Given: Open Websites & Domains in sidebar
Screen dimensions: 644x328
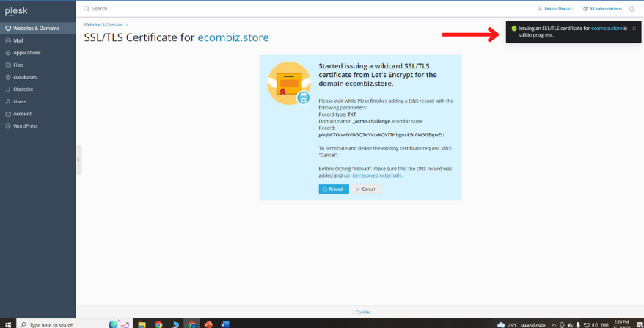Looking at the screenshot, I should (x=38, y=29).
